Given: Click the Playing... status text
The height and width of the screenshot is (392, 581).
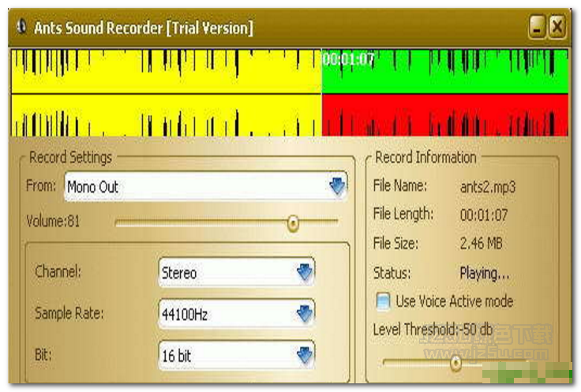Looking at the screenshot, I should point(485,274).
